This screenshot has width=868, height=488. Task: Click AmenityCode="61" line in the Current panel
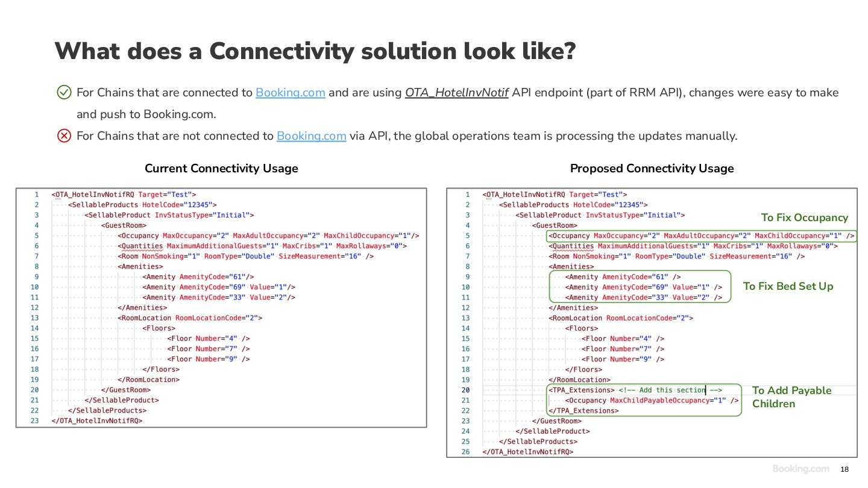[198, 277]
